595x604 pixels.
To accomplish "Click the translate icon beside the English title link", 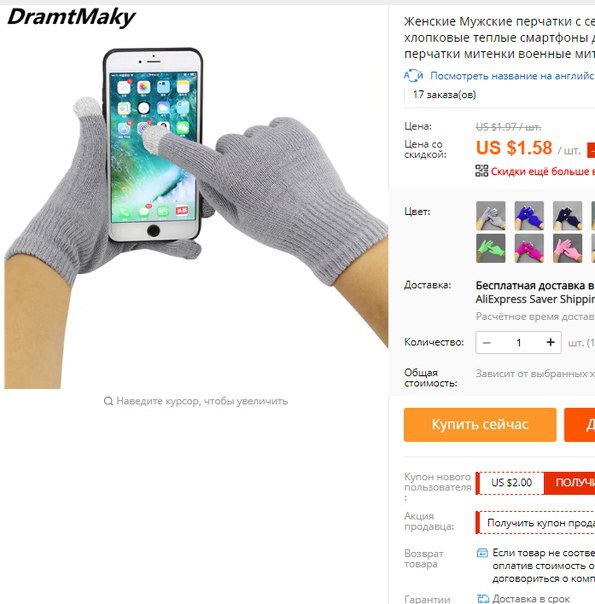I will tap(413, 76).
